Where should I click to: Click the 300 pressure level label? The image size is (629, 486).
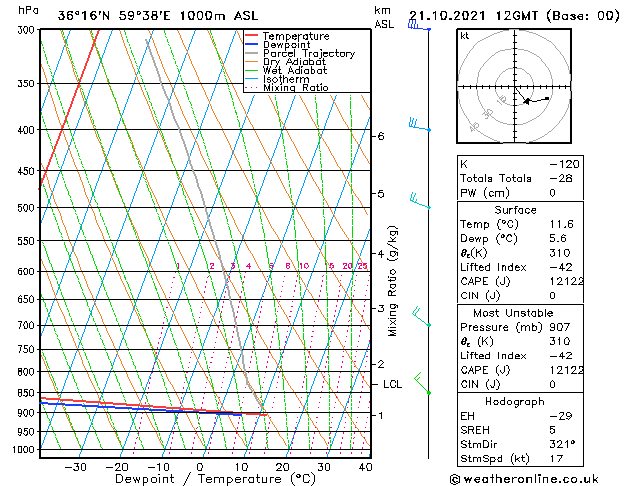28,30
